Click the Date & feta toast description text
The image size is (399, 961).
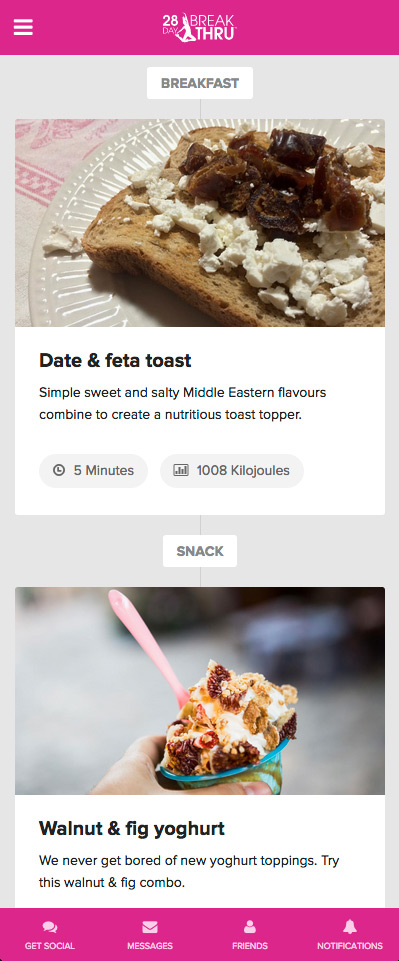point(183,403)
